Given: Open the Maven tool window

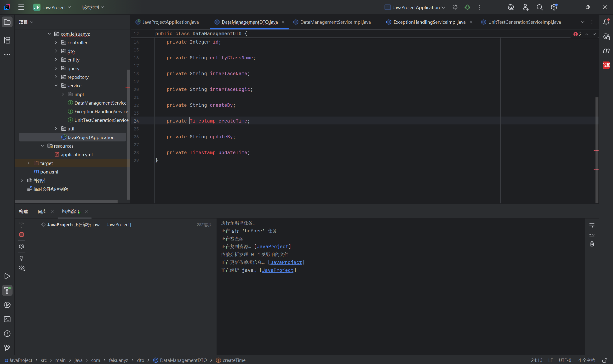Looking at the screenshot, I should point(606,51).
